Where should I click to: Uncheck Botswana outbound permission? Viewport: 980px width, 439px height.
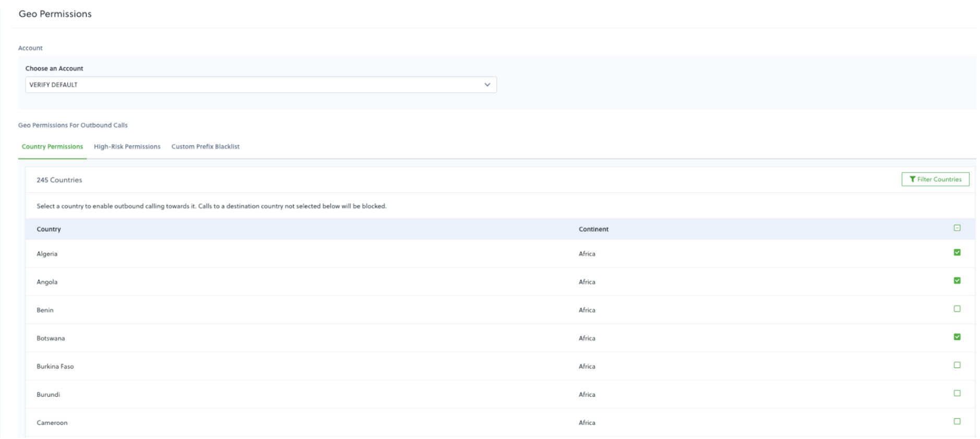click(x=957, y=337)
